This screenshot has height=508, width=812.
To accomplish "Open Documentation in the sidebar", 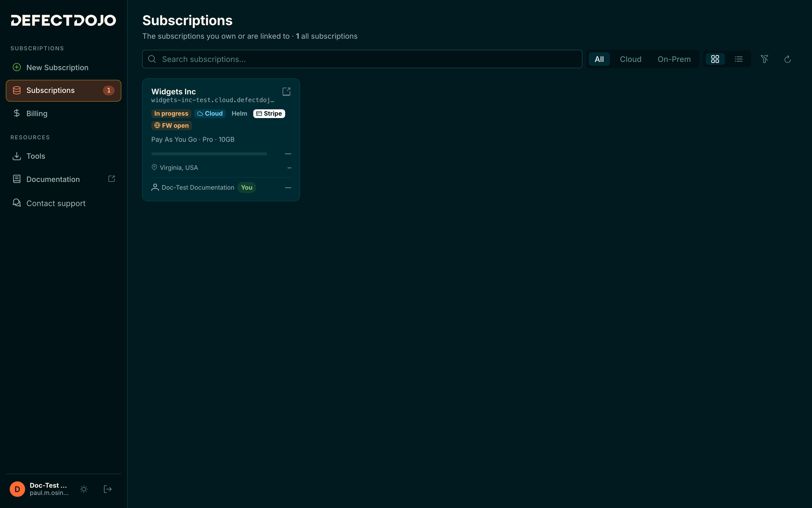I will pos(63,179).
